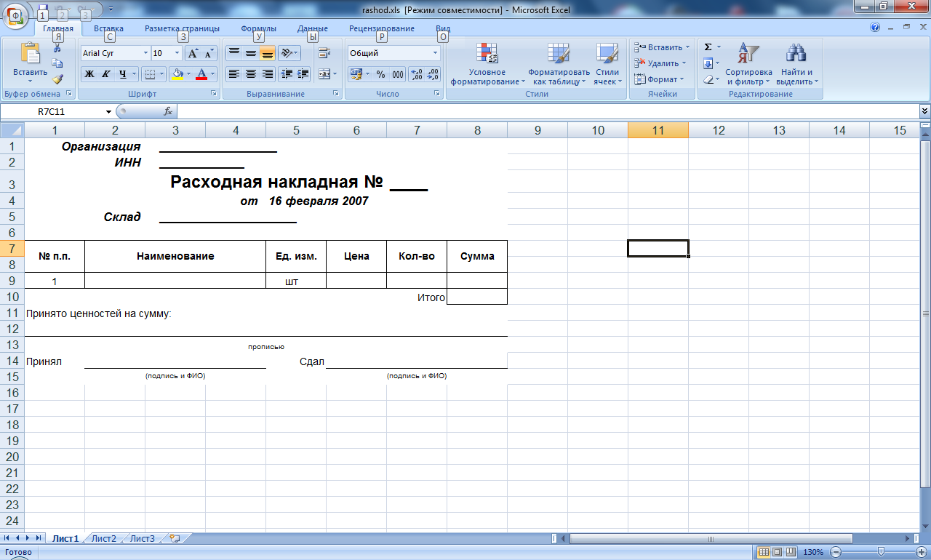Apply yellow fill color bucket
Screen dimensions: 931x560
click(x=177, y=73)
